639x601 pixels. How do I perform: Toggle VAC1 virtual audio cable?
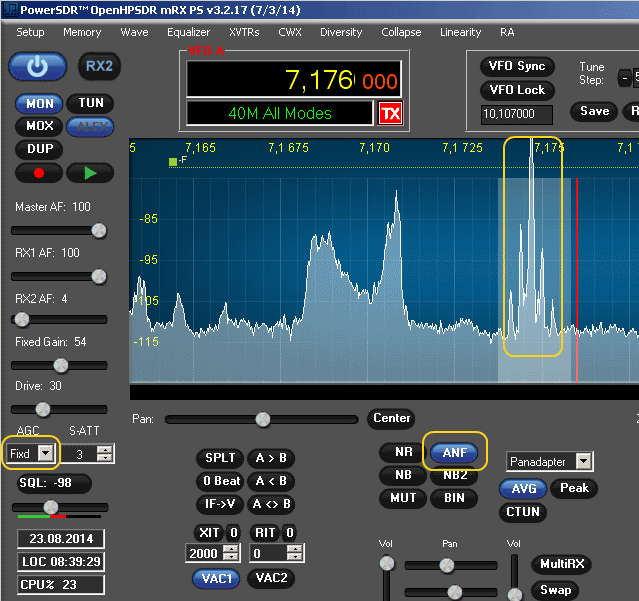pyautogui.click(x=216, y=579)
